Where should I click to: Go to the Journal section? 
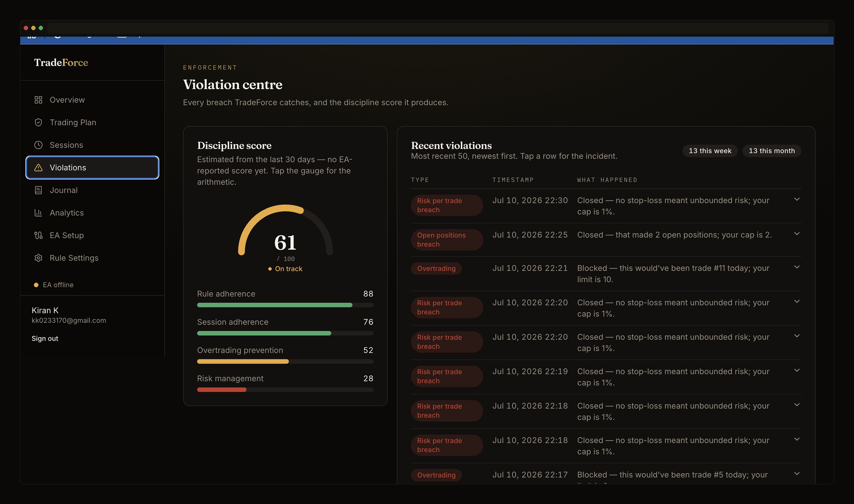93,190
